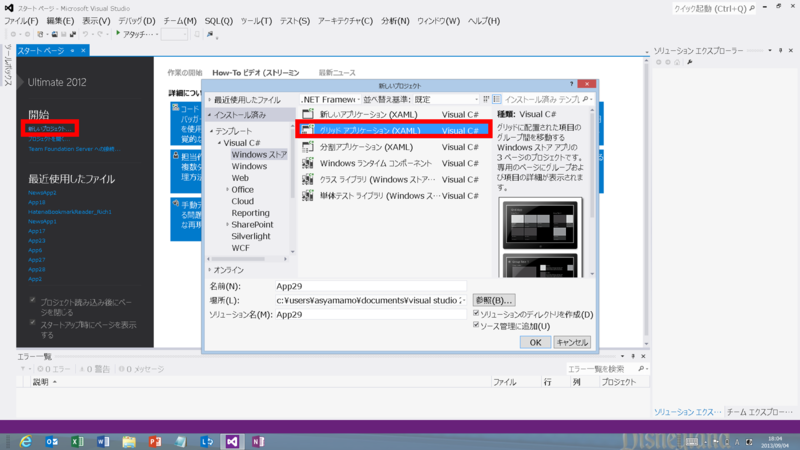Image resolution: width=800 pixels, height=450 pixels.
Task: Launch Word from the taskbar
Action: point(103,441)
